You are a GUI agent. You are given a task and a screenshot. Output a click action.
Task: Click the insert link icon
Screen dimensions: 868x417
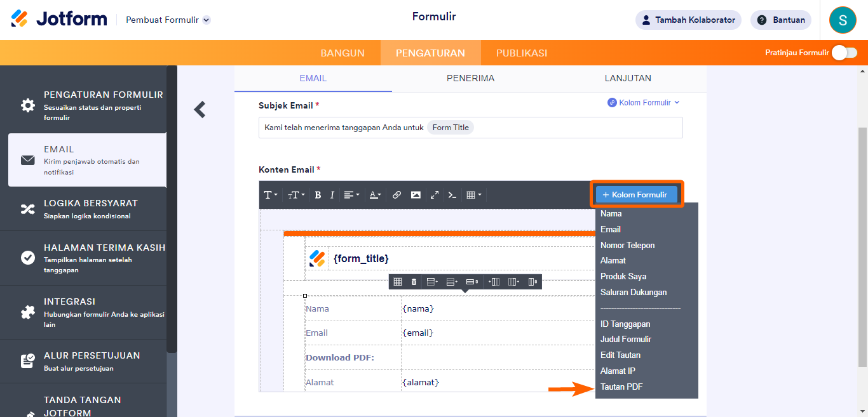pyautogui.click(x=397, y=195)
